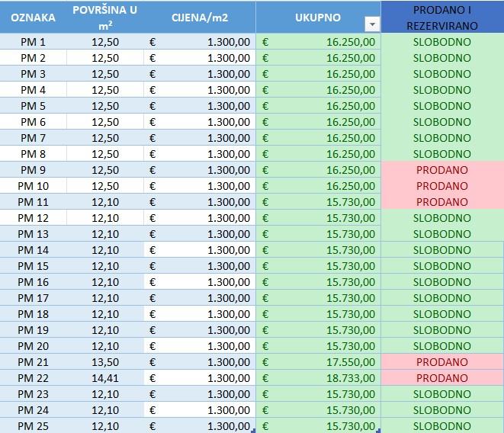
Task: Select the 12,50 area in PM 10 row
Action: 105,186
